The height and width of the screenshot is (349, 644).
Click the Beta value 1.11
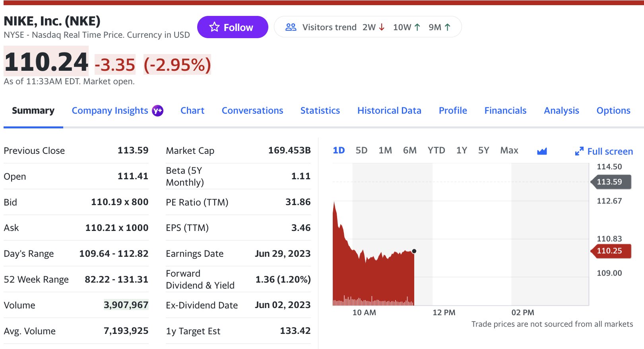(x=301, y=176)
